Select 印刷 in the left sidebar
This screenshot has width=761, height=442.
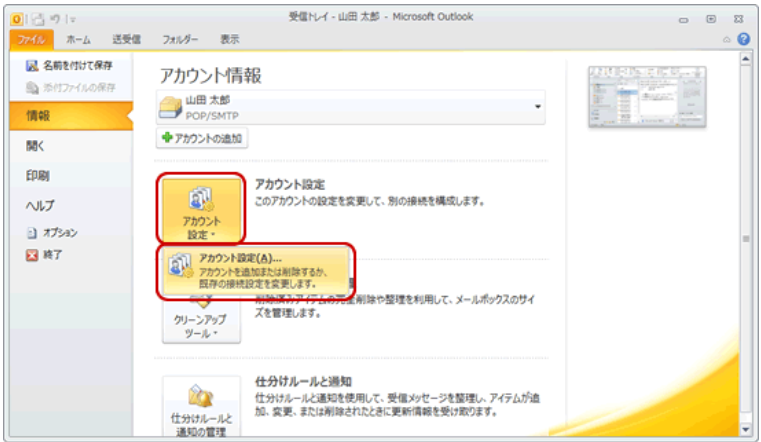pyautogui.click(x=38, y=176)
